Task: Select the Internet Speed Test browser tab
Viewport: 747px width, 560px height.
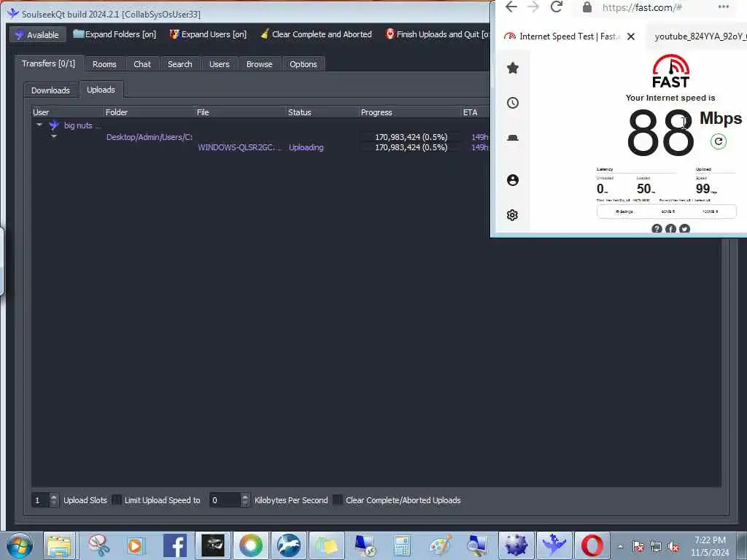Action: coord(569,36)
